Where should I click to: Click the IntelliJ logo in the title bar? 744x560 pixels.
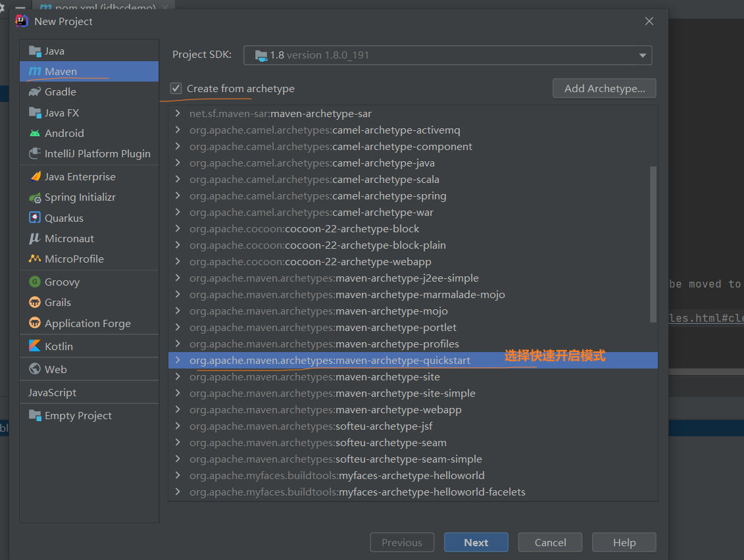pos(22,21)
